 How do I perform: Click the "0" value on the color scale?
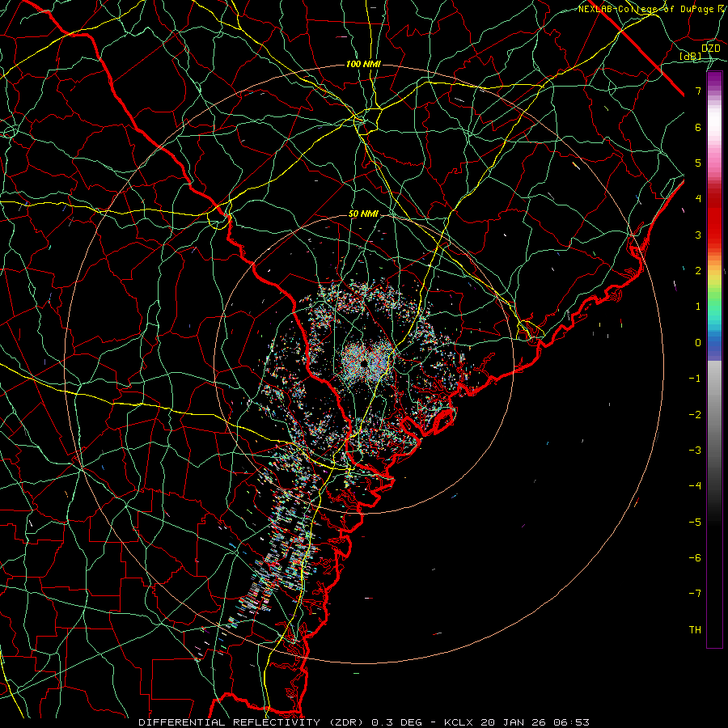point(698,343)
